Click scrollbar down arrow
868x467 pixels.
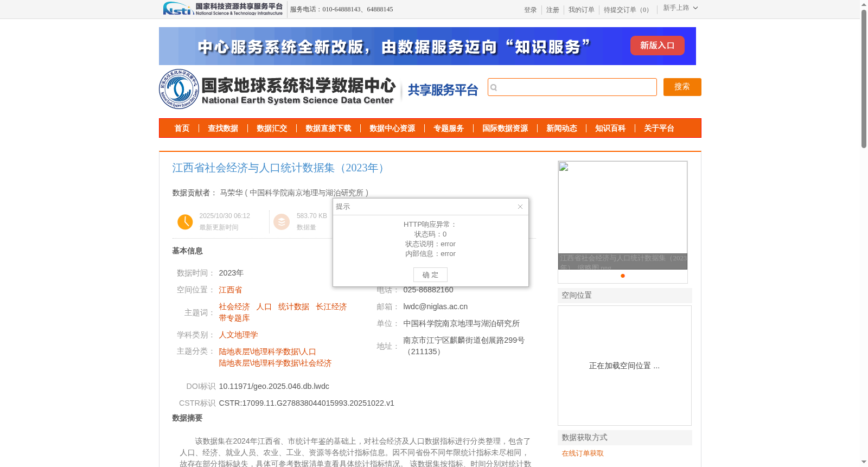click(x=864, y=462)
